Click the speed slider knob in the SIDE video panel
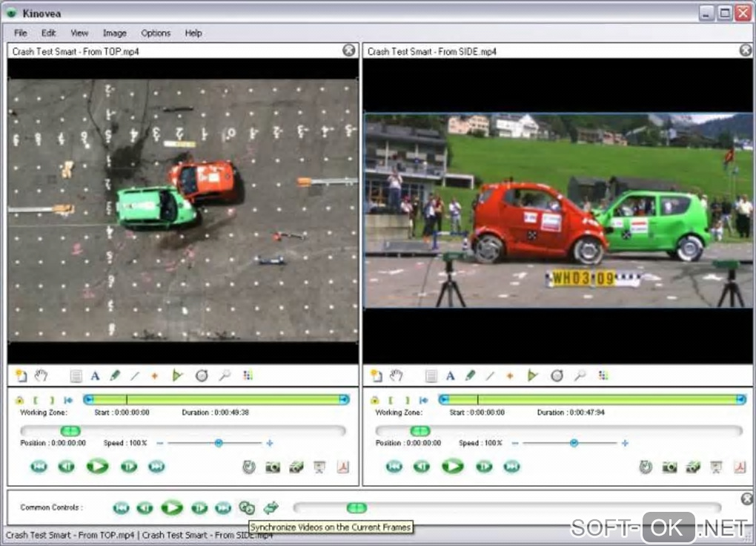Image resolution: width=756 pixels, height=546 pixels. pos(574,443)
